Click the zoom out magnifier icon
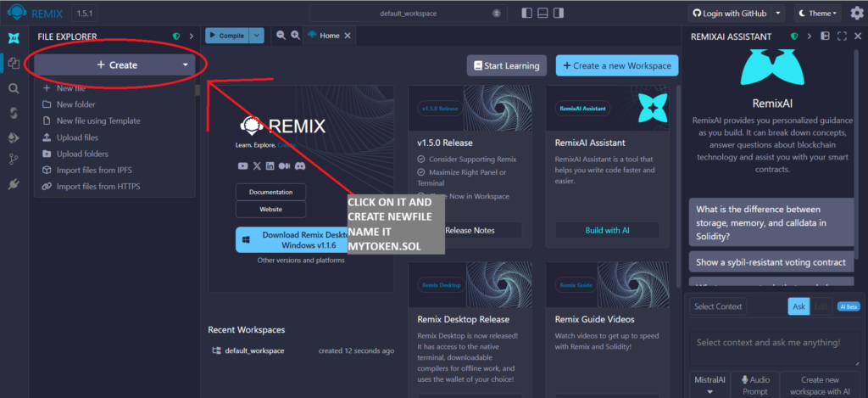 click(280, 36)
